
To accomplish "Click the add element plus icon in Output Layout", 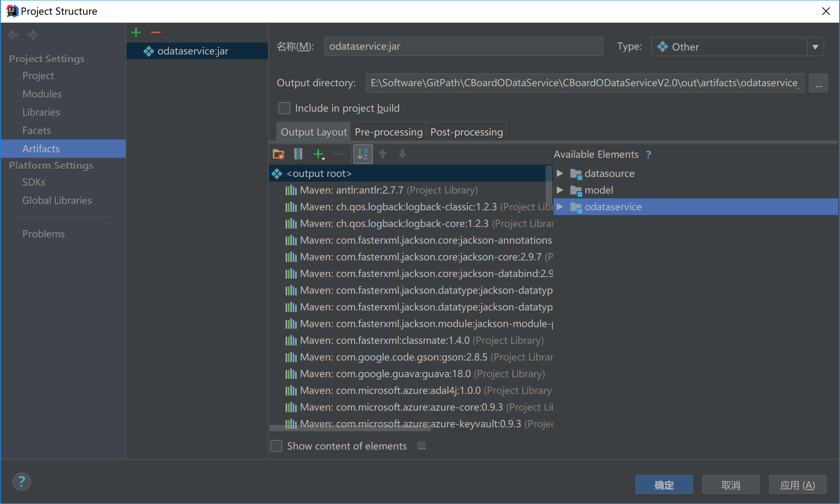I will (319, 154).
